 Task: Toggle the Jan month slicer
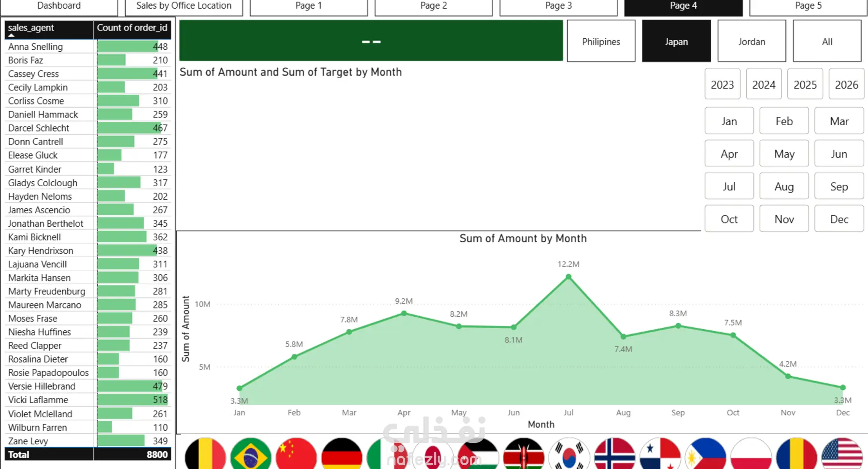(729, 121)
